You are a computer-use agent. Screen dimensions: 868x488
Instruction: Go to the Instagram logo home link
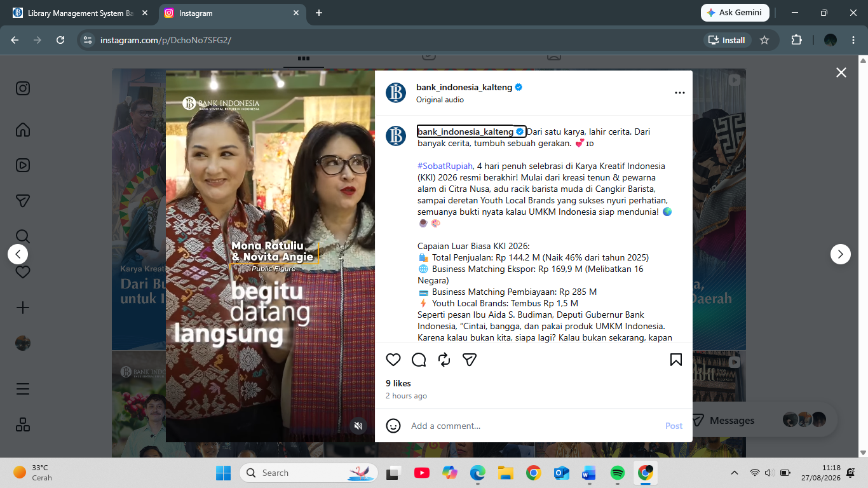(x=23, y=88)
